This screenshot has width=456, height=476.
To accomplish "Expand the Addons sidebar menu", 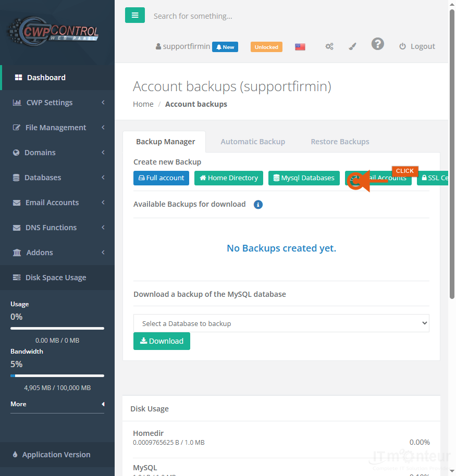I will (57, 253).
